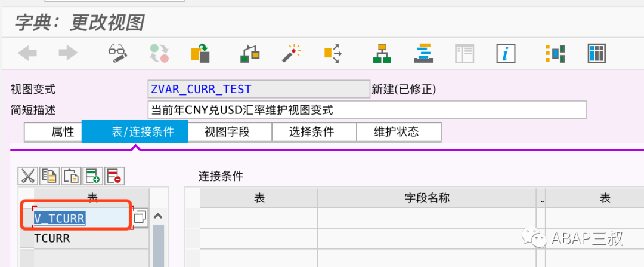This screenshot has width=644, height=267.
Task: Click the Cut scissors icon
Action: point(28,176)
